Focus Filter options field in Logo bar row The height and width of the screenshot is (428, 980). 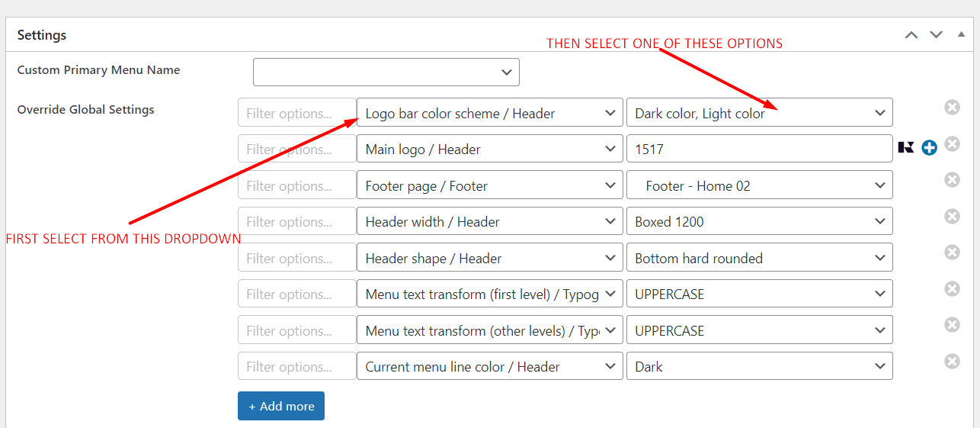click(x=297, y=113)
